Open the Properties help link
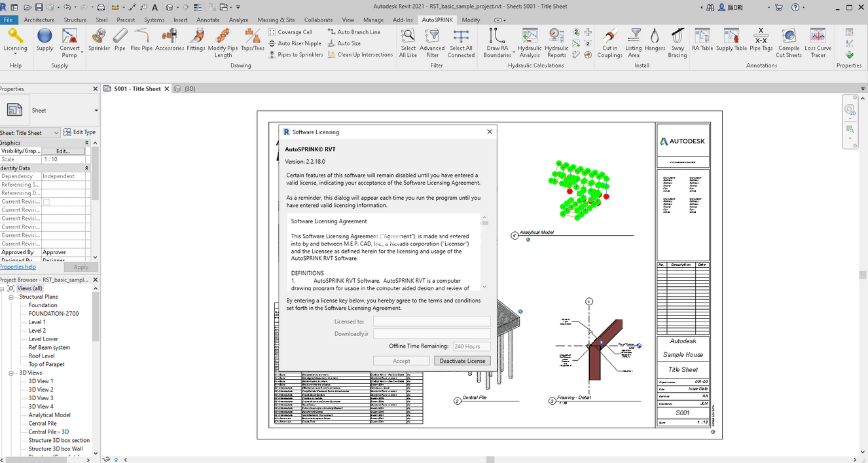 pyautogui.click(x=18, y=267)
